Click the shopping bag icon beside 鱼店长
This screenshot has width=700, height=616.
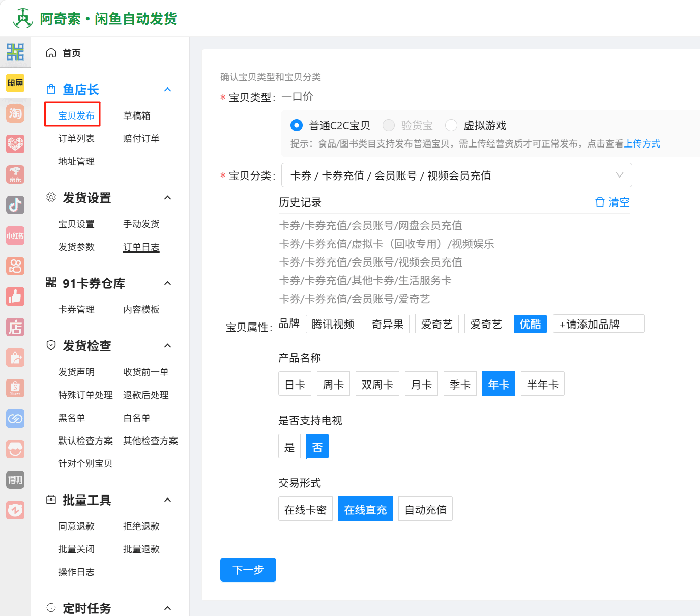pyautogui.click(x=51, y=90)
